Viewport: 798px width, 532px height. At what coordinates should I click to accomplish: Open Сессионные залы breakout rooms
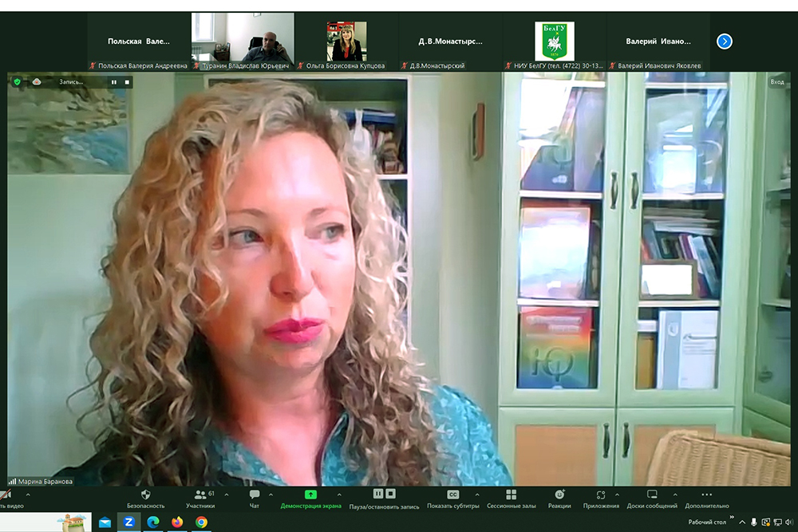[x=511, y=499]
